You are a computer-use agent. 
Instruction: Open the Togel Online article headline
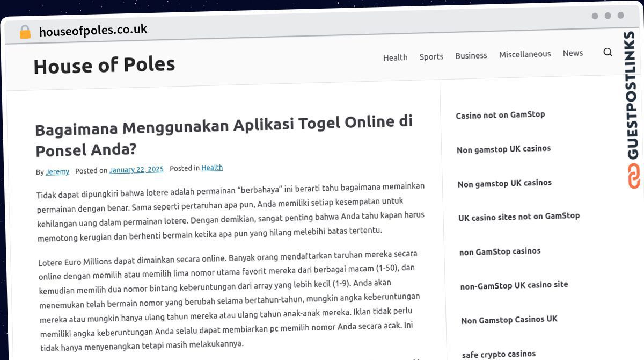coord(223,135)
